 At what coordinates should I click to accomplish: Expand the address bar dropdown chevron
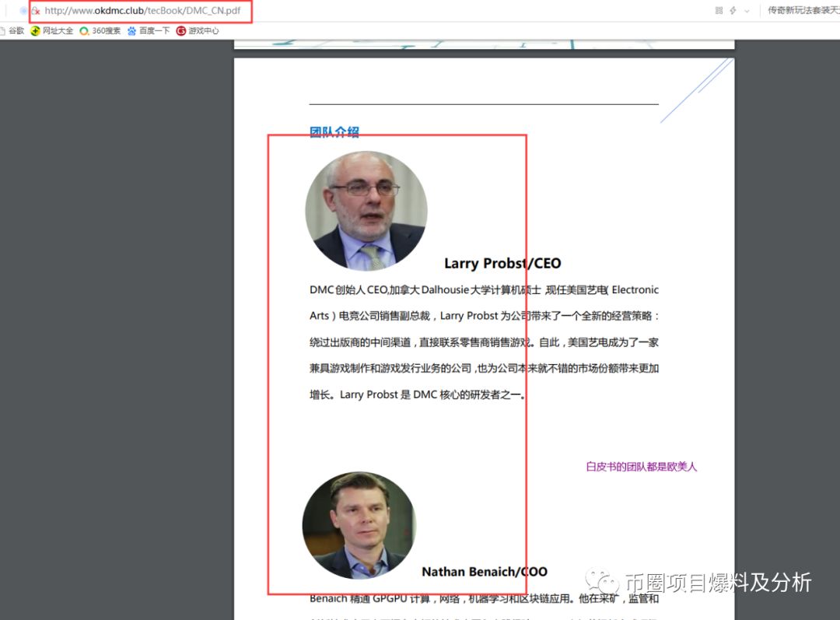pyautogui.click(x=747, y=11)
